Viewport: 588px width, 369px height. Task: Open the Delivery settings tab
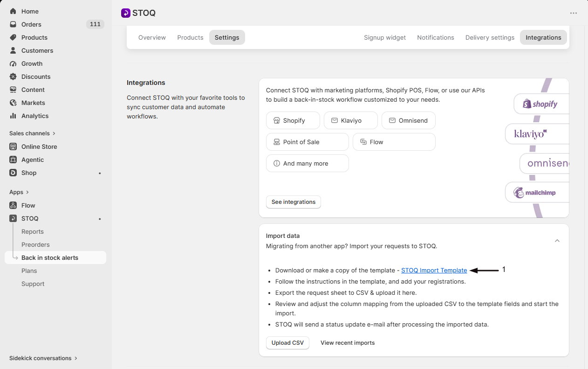point(490,37)
